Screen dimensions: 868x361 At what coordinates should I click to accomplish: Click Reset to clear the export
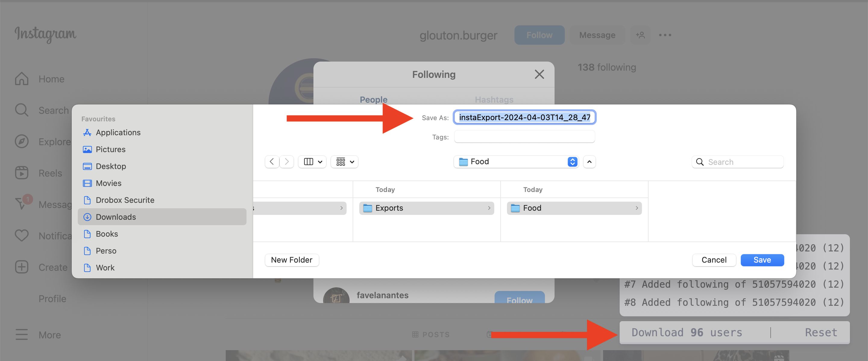click(821, 332)
